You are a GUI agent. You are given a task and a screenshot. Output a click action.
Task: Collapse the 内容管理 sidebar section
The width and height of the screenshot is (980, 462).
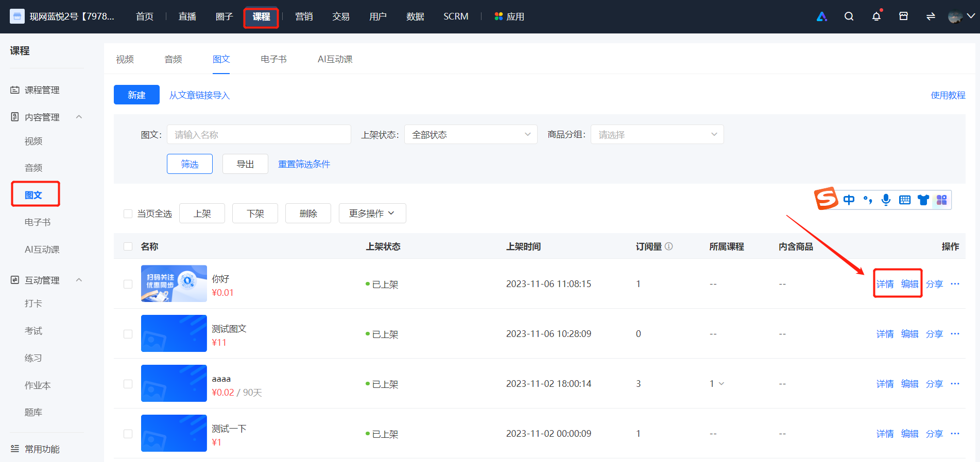pos(79,117)
